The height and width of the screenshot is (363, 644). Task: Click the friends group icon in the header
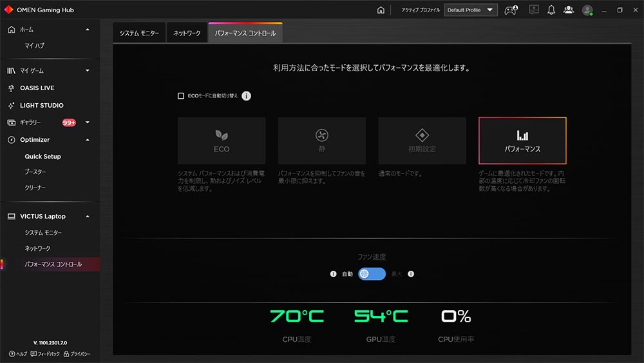(x=568, y=10)
